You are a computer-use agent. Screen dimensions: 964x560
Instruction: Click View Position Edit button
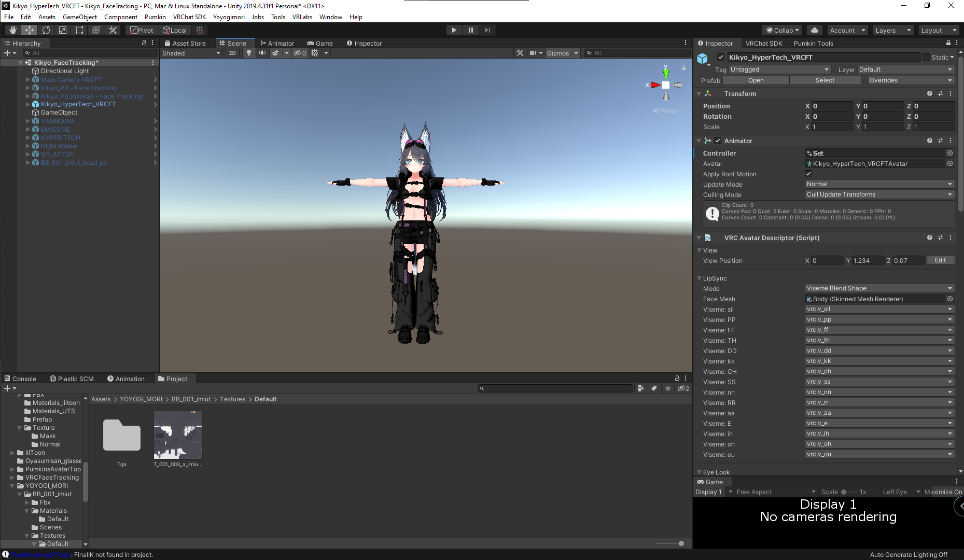pyautogui.click(x=940, y=260)
